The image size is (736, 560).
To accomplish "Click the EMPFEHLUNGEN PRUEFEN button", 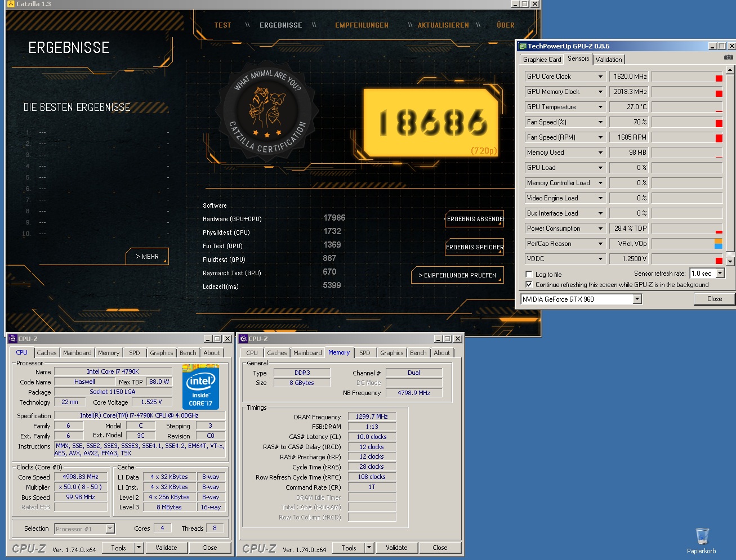I will coord(457,275).
